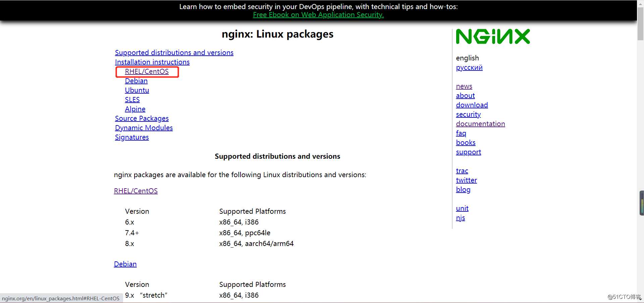The width and height of the screenshot is (644, 303).
Task: Open the blog link in sidebar
Action: tap(463, 190)
